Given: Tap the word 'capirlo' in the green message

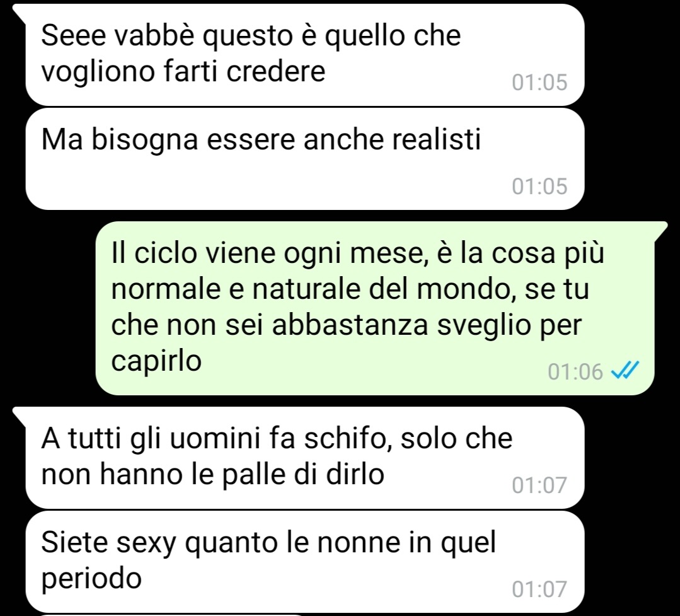Looking at the screenshot, I should tap(156, 361).
